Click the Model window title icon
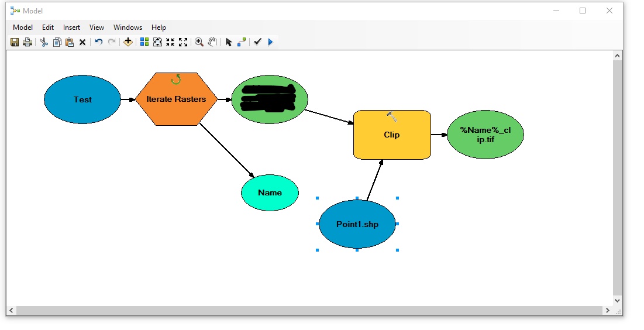The width and height of the screenshot is (644, 330). (x=15, y=11)
